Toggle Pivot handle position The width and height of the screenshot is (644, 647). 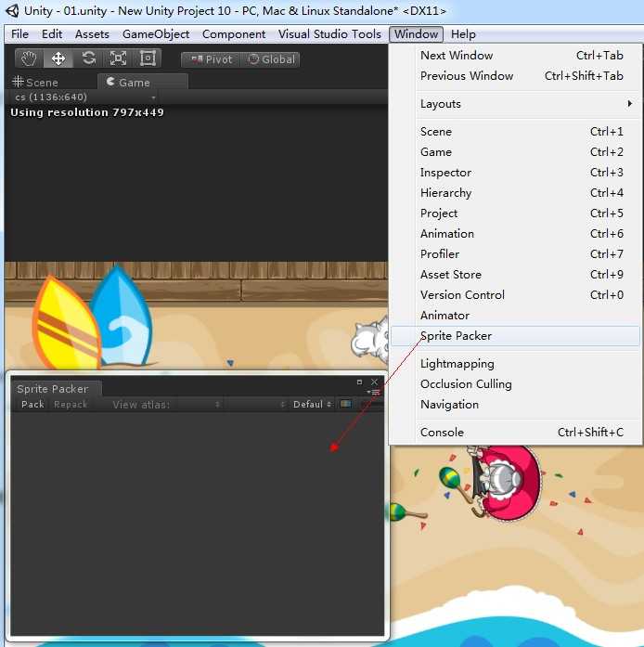pyautogui.click(x=211, y=59)
